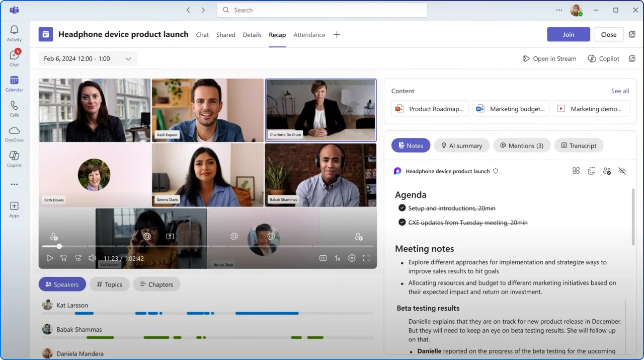
Task: Enter fullscreen video mode
Action: coord(366,258)
